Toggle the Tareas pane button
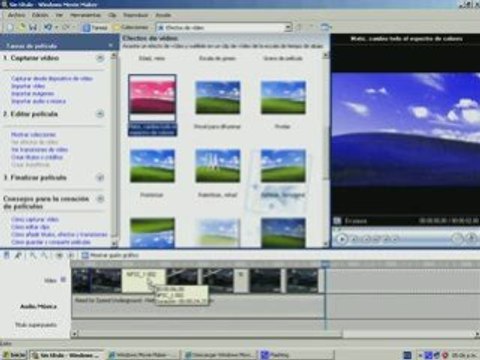 (x=95, y=28)
